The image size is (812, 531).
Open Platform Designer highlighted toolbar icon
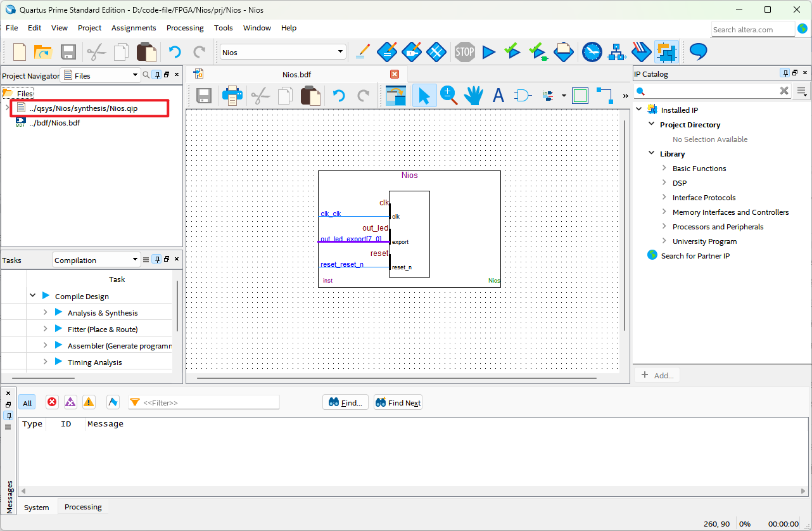point(666,52)
